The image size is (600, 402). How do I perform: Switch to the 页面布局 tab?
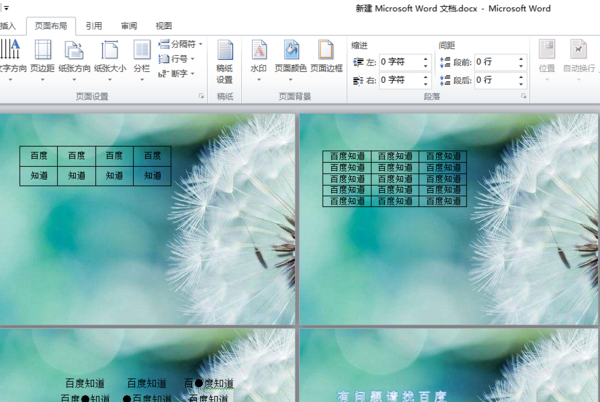pyautogui.click(x=51, y=26)
